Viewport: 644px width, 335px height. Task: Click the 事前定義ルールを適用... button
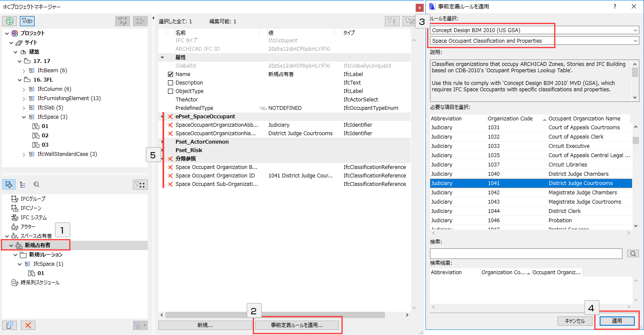pyautogui.click(x=297, y=325)
